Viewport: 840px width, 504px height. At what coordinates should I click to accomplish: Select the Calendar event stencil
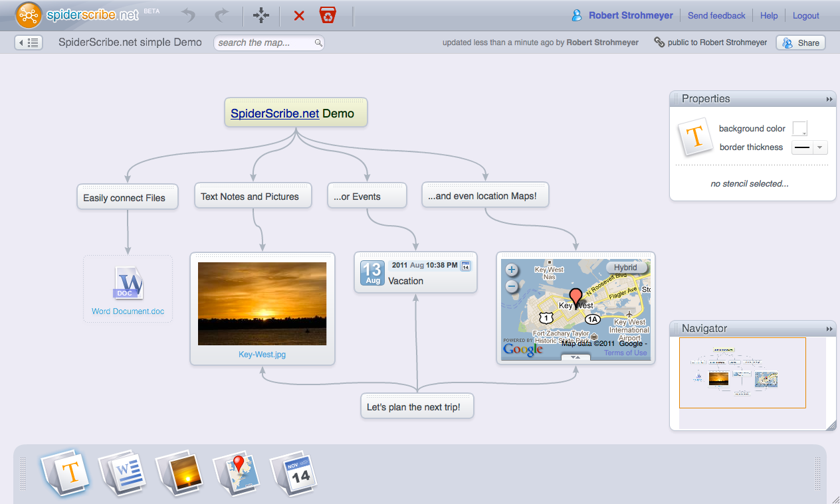294,473
